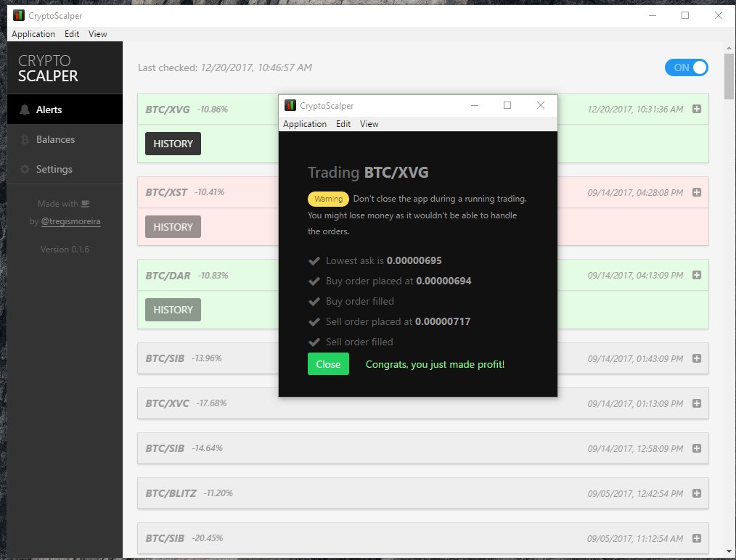Click HISTORY button for BTC/XST

pyautogui.click(x=173, y=227)
